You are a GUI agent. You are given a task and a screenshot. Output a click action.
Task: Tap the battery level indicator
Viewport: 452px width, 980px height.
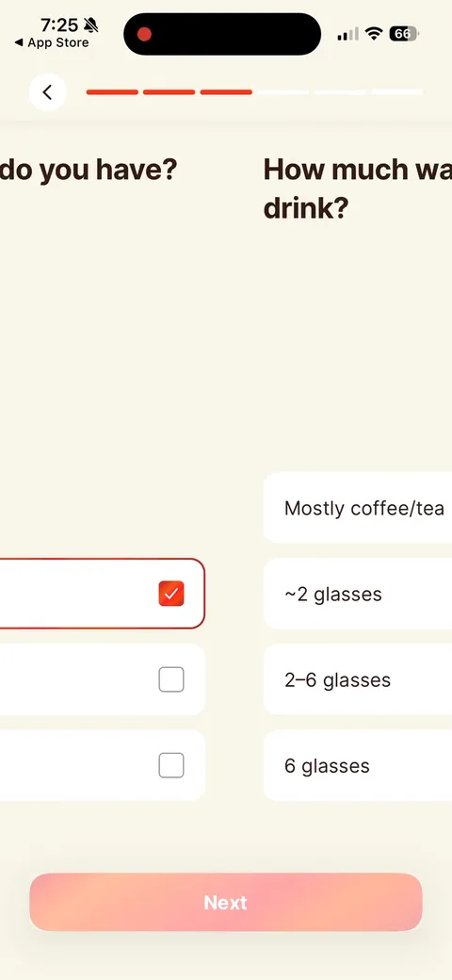(x=404, y=34)
